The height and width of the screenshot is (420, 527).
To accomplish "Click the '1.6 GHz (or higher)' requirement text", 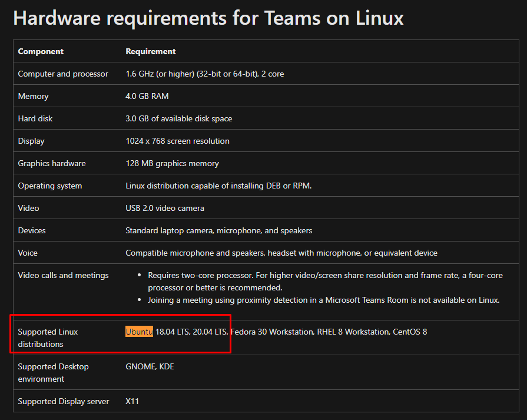I will tap(160, 74).
